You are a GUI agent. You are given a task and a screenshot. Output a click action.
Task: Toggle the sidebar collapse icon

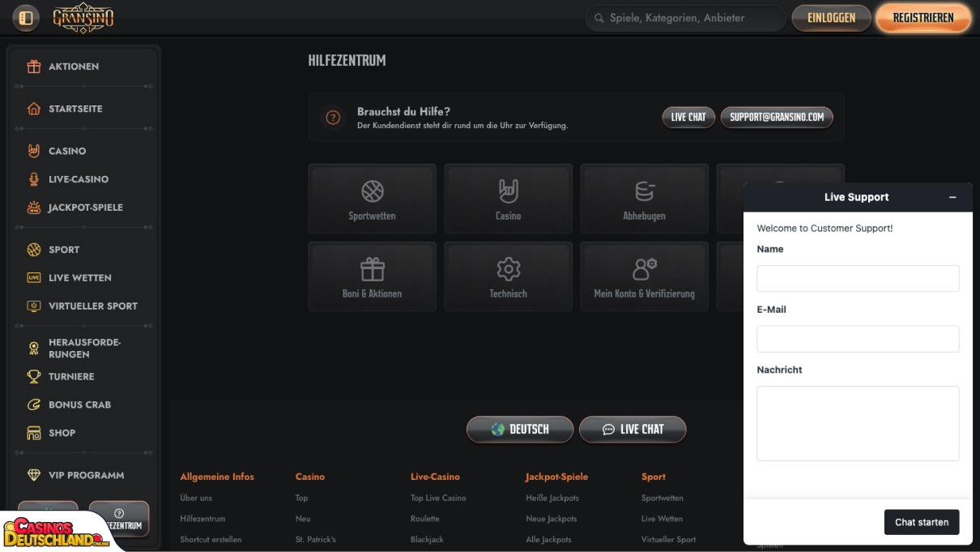pos(26,18)
